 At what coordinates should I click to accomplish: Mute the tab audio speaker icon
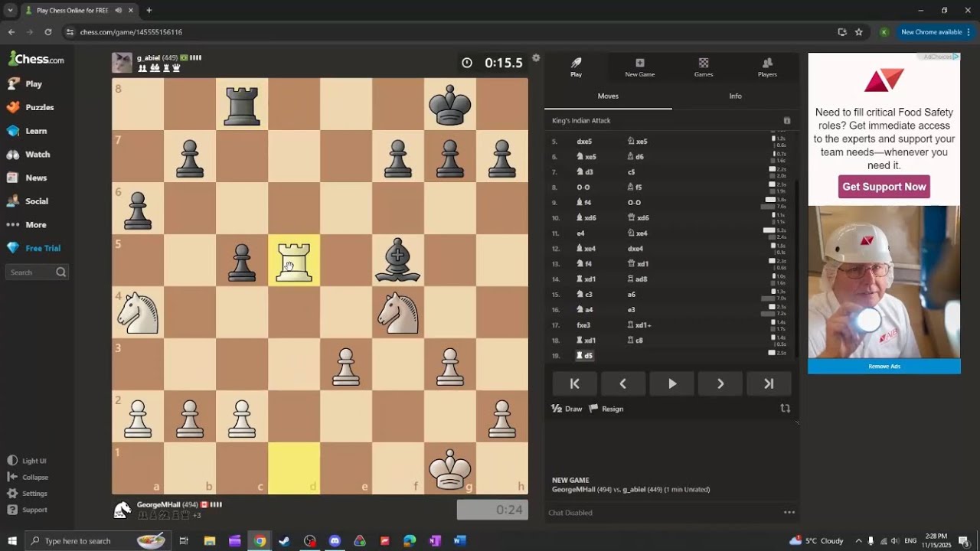point(119,11)
